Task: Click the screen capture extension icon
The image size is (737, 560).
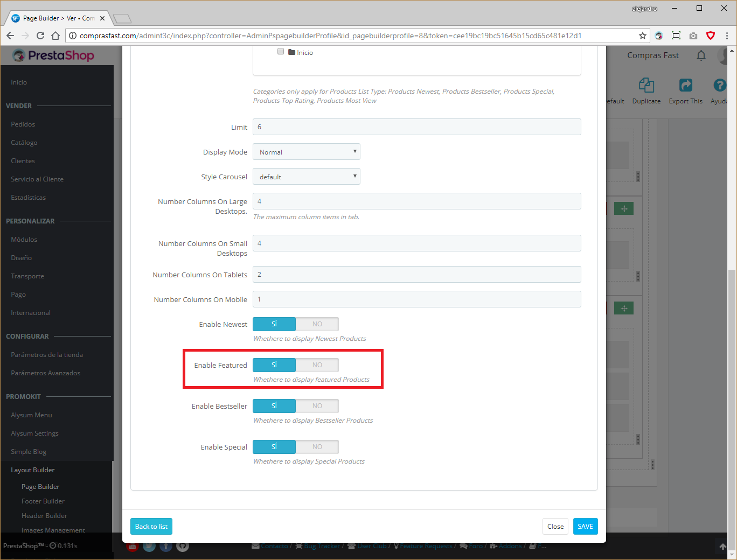Action: coord(676,36)
